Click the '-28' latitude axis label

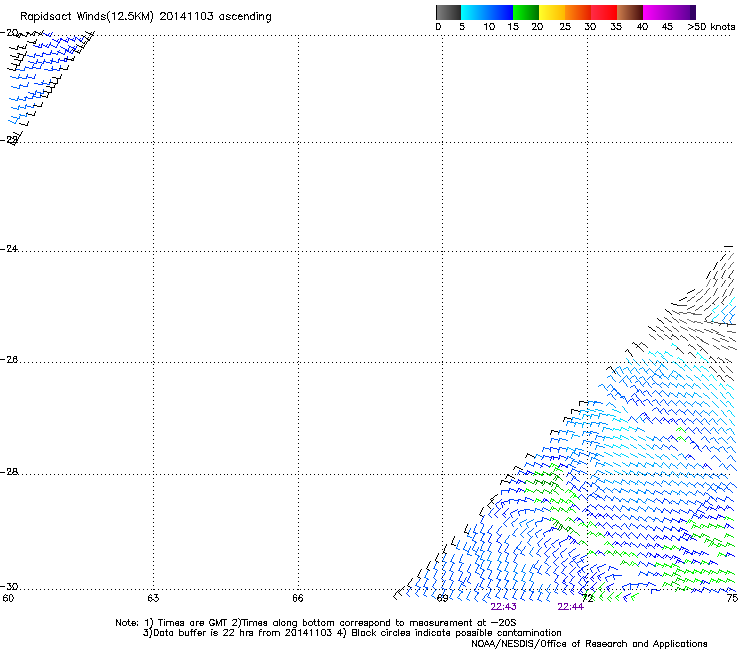(9, 472)
